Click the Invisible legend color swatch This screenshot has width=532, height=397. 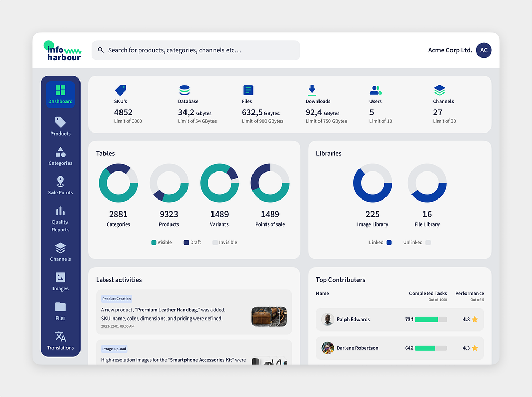216,242
